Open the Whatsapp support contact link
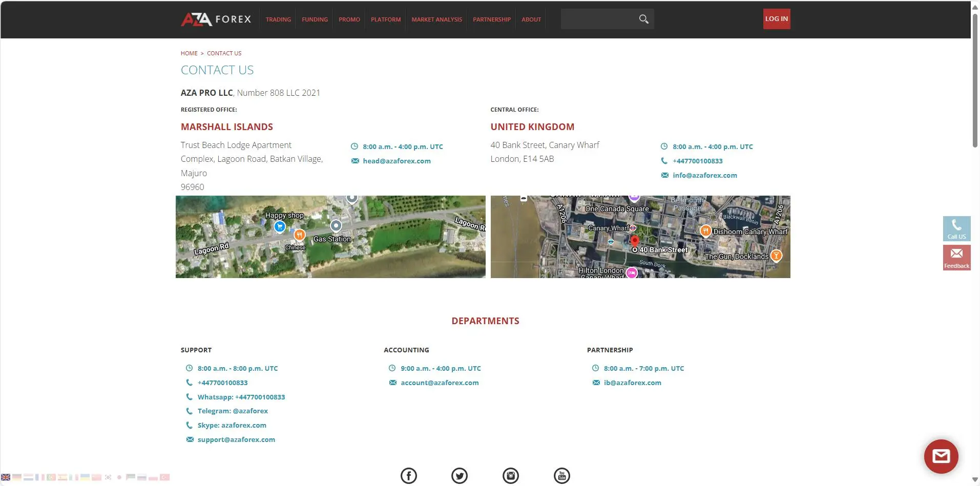 pyautogui.click(x=241, y=397)
